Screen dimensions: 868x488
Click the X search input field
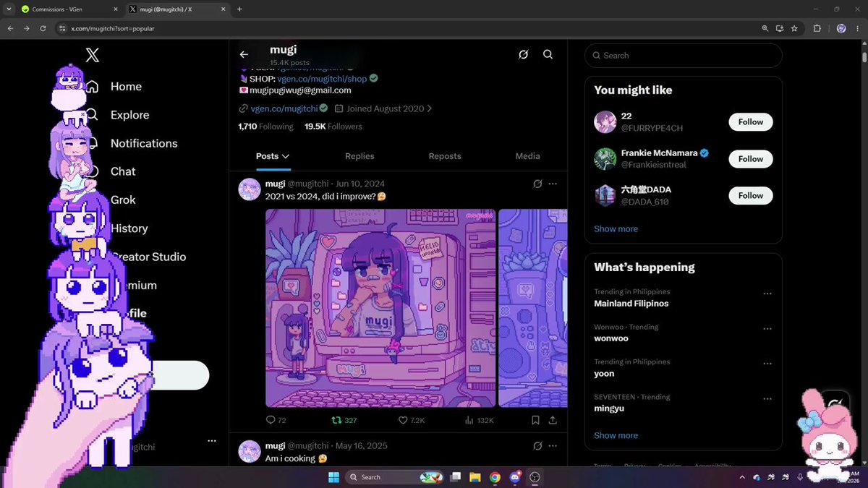[x=684, y=56]
